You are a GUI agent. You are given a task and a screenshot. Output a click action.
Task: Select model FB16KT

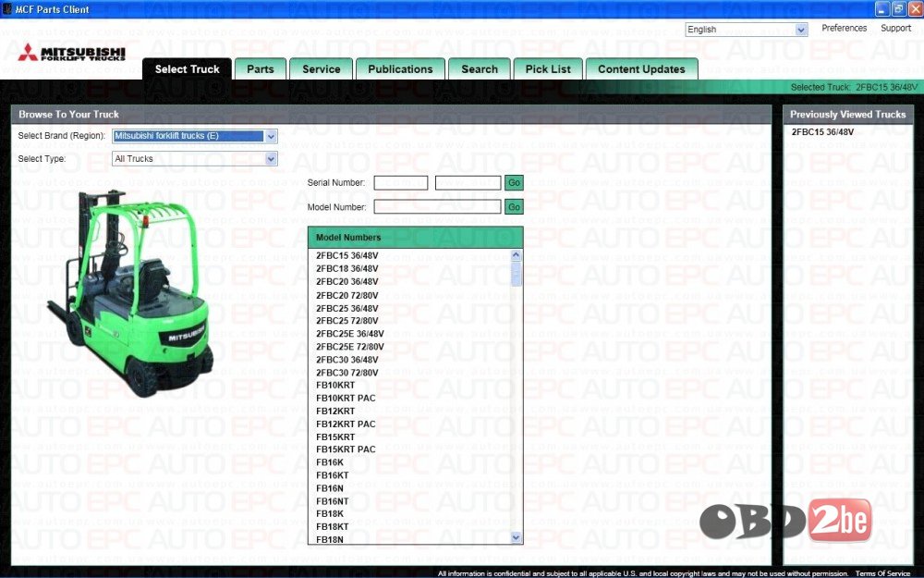coord(333,475)
